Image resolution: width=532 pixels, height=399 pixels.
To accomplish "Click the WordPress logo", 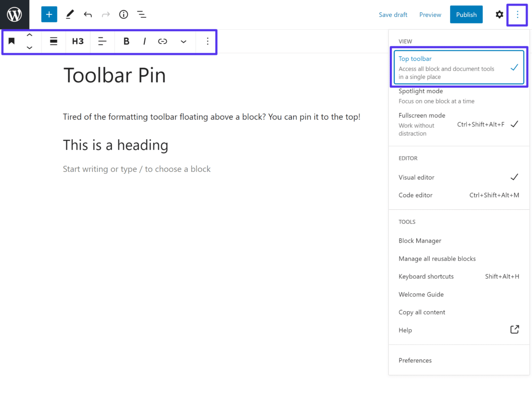I will (14, 14).
